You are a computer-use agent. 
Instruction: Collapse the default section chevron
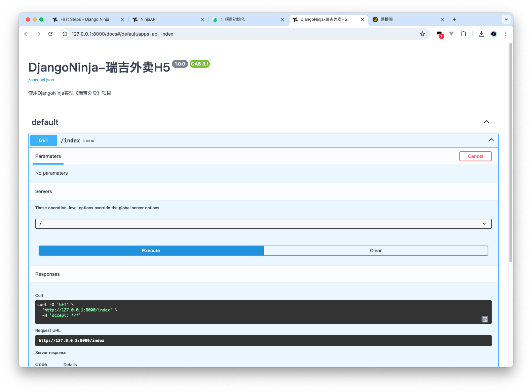(x=487, y=122)
